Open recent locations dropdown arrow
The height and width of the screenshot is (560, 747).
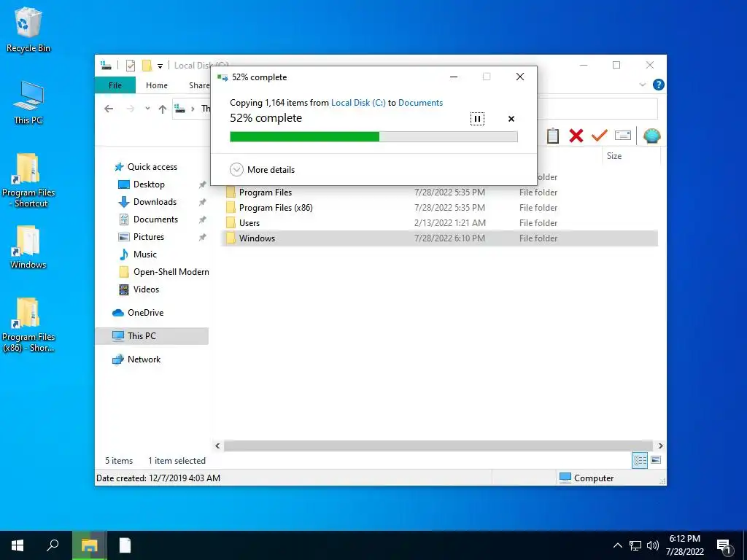[x=147, y=109]
